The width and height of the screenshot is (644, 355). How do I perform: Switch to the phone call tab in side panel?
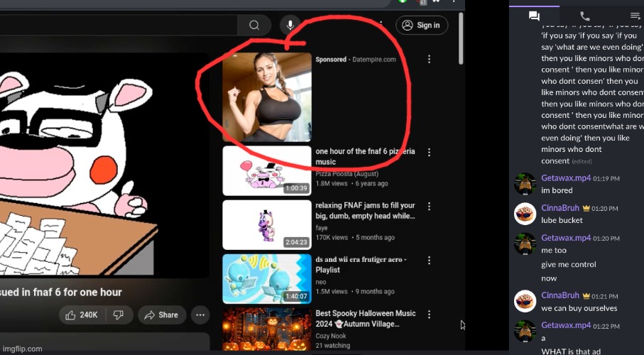pyautogui.click(x=585, y=16)
